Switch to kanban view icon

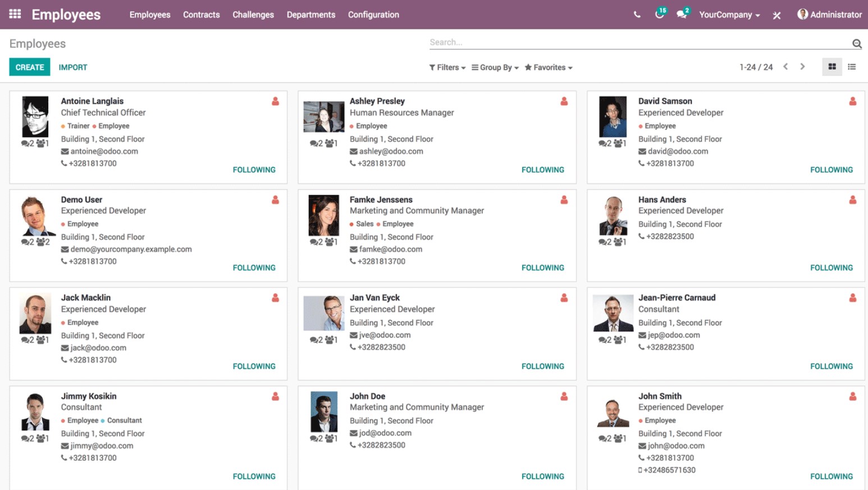coord(832,67)
